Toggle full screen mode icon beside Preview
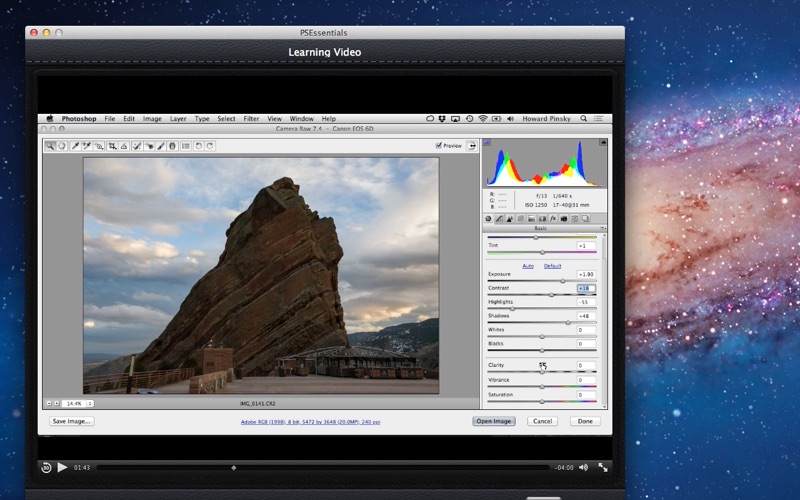 point(472,146)
